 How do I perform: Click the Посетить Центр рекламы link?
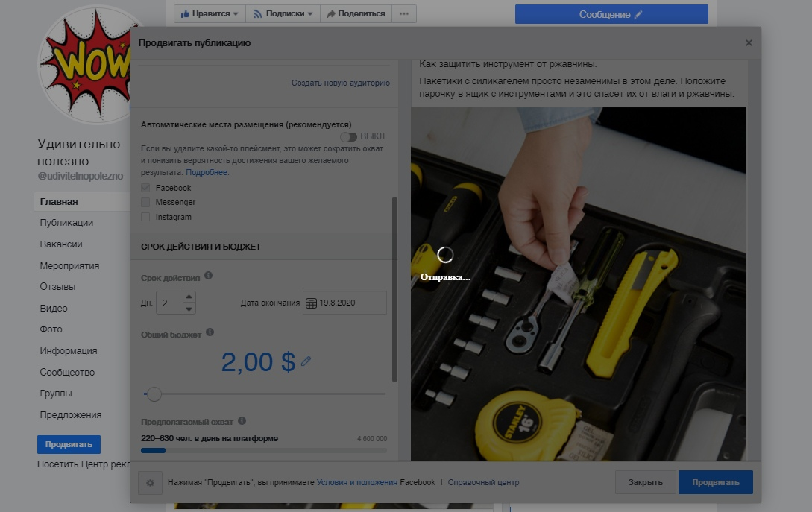[84, 464]
